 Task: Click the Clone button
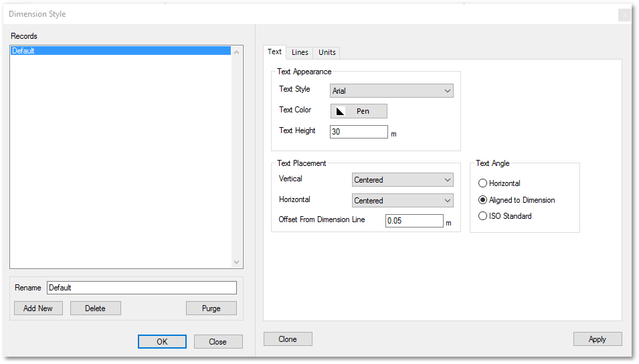[288, 339]
